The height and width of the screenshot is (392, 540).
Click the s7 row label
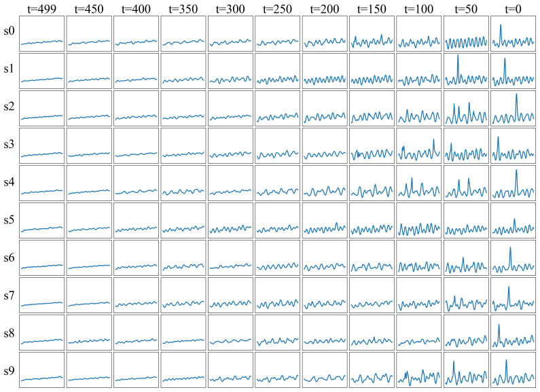point(10,296)
